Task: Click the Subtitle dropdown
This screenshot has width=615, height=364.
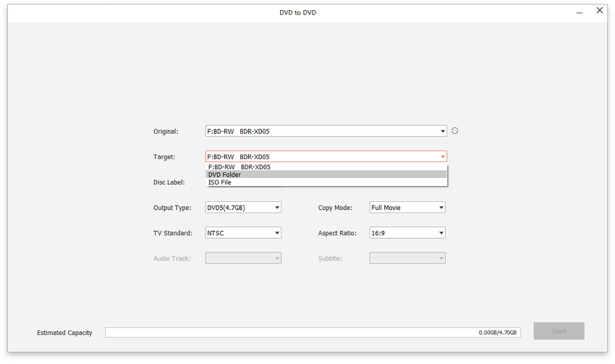Action: click(x=407, y=258)
